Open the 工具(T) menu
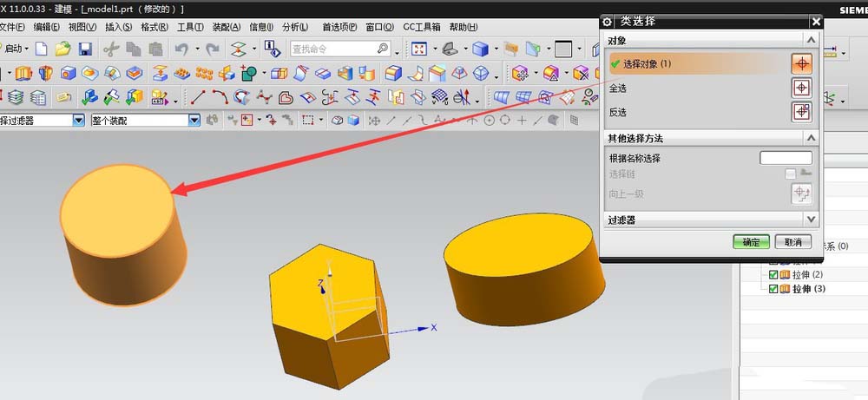Image resolution: width=868 pixels, height=400 pixels. pyautogui.click(x=190, y=27)
